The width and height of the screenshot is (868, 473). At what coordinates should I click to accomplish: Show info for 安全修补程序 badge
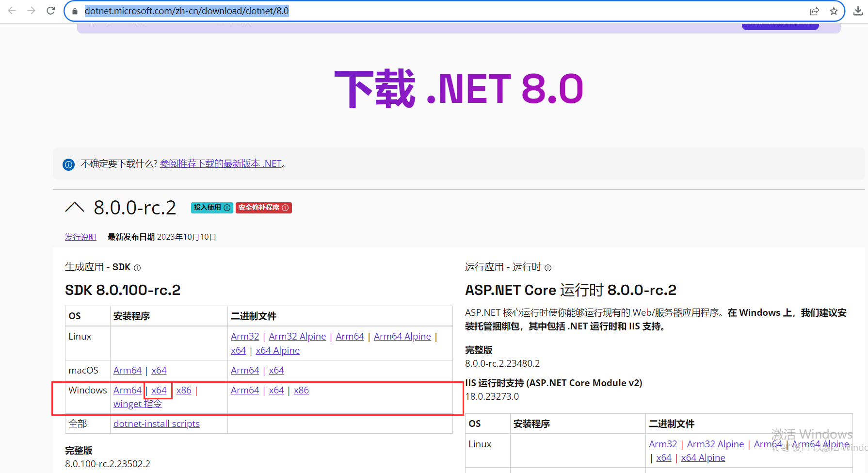285,208
